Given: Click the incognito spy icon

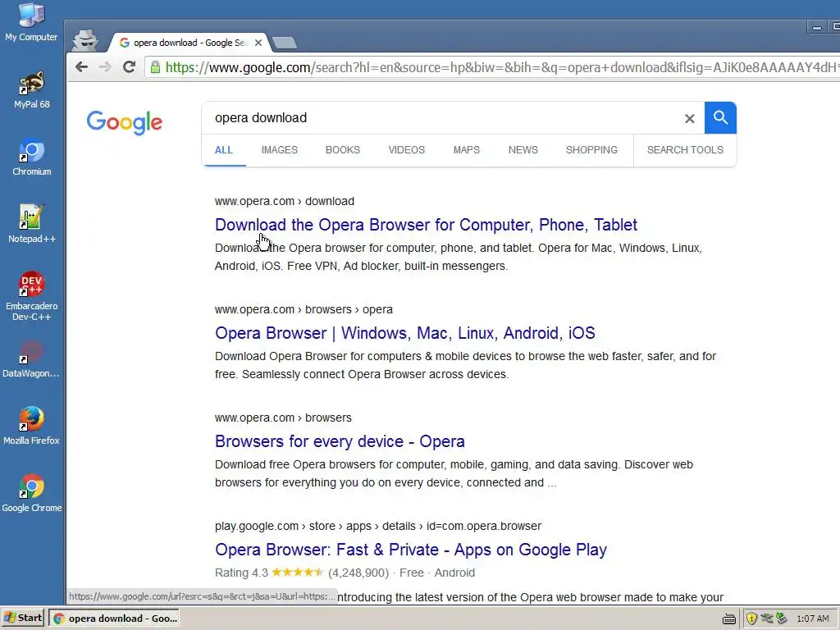Looking at the screenshot, I should pyautogui.click(x=85, y=40).
